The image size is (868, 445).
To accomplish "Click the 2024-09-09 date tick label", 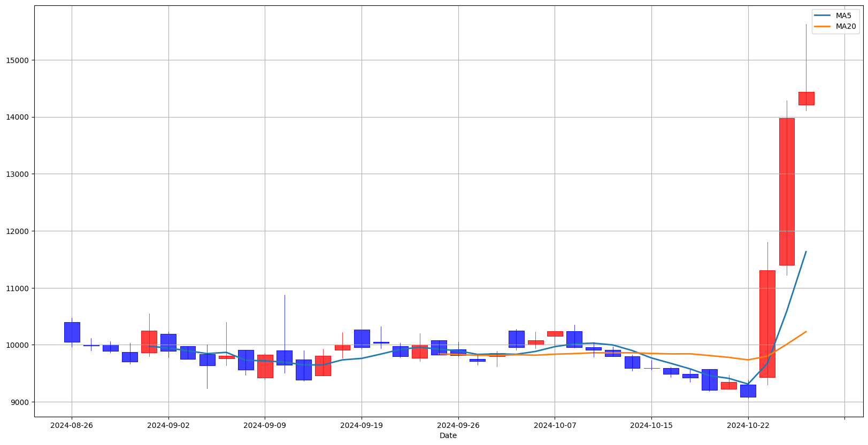I will tap(265, 425).
